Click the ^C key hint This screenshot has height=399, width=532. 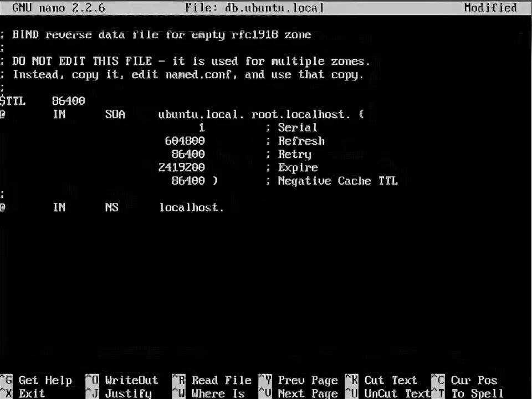(438, 380)
